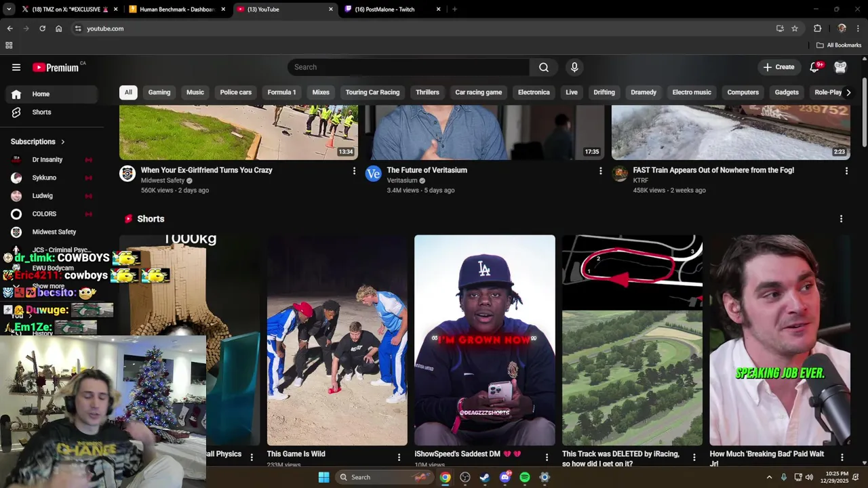Select the All filter chip
868x488 pixels.
(128, 92)
